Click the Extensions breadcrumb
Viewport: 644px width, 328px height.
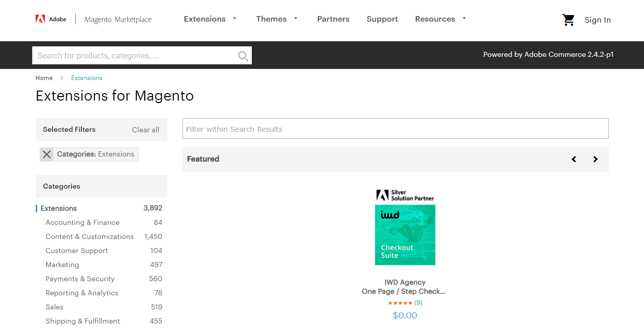pos(86,78)
